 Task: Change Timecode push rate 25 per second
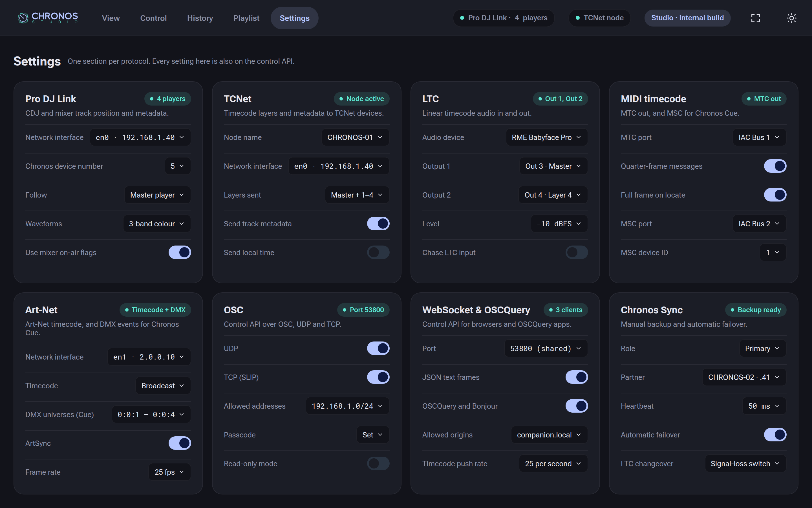coord(554,463)
